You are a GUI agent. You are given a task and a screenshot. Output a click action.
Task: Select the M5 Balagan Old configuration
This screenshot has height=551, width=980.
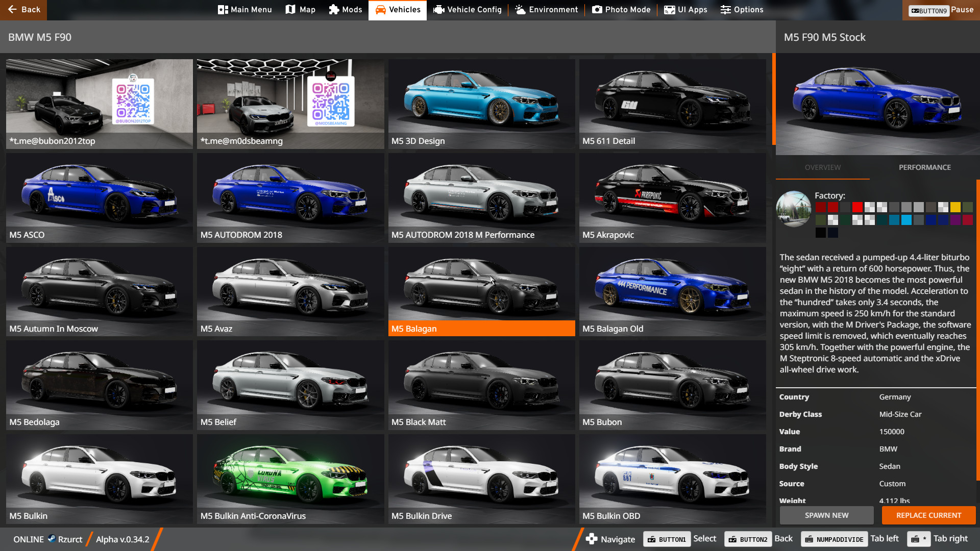(673, 292)
